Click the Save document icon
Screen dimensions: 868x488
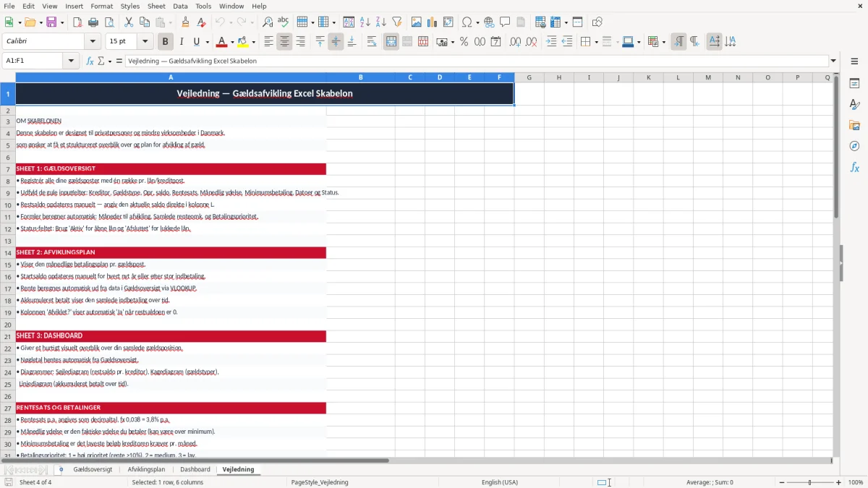coord(51,22)
